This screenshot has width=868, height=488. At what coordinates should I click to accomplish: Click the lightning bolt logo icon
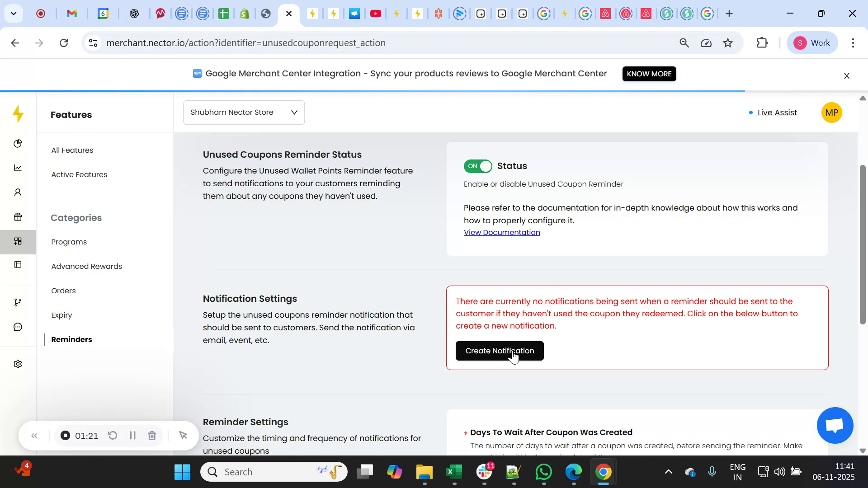18,114
